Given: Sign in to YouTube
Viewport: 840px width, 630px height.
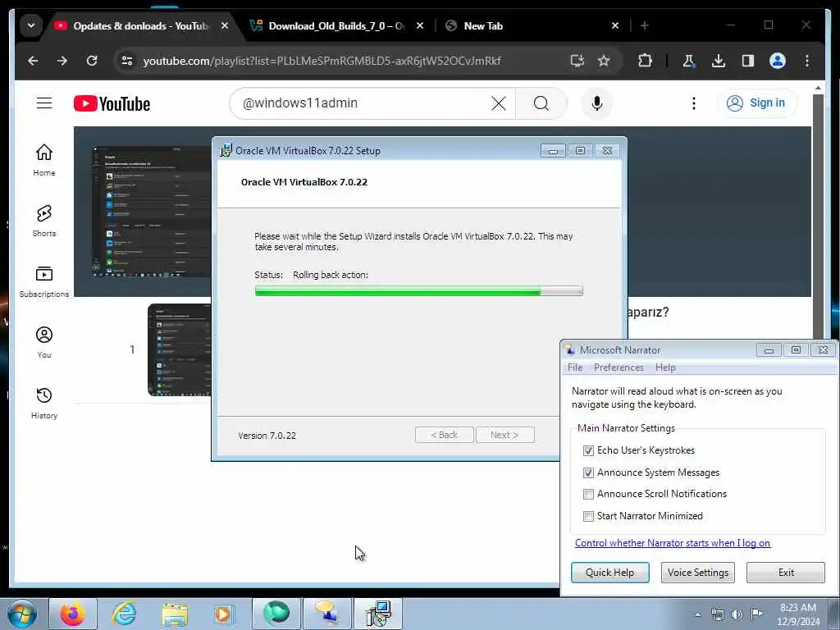Looking at the screenshot, I should (756, 103).
